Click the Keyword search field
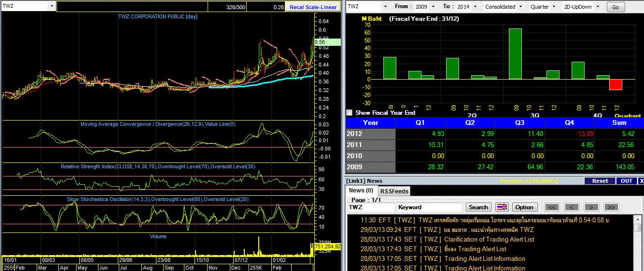644x271 pixels. (429, 207)
